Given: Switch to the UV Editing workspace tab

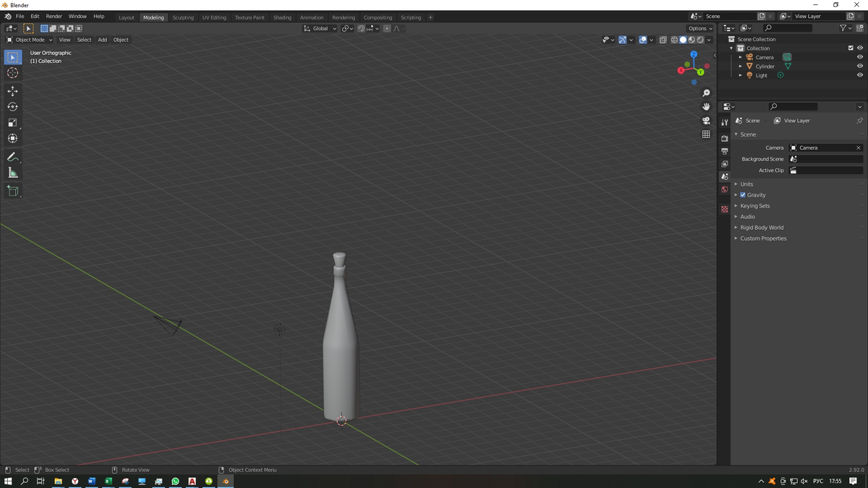Looking at the screenshot, I should click(214, 17).
